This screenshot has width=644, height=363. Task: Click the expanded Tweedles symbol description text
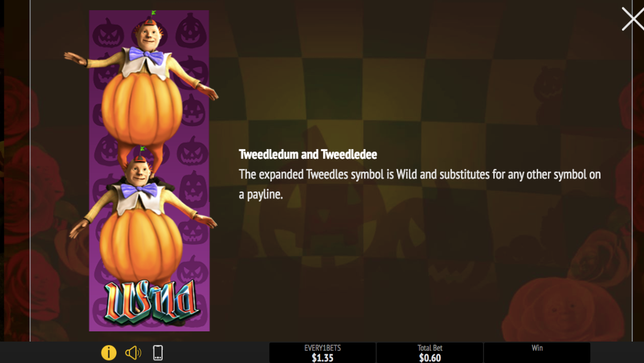(420, 184)
